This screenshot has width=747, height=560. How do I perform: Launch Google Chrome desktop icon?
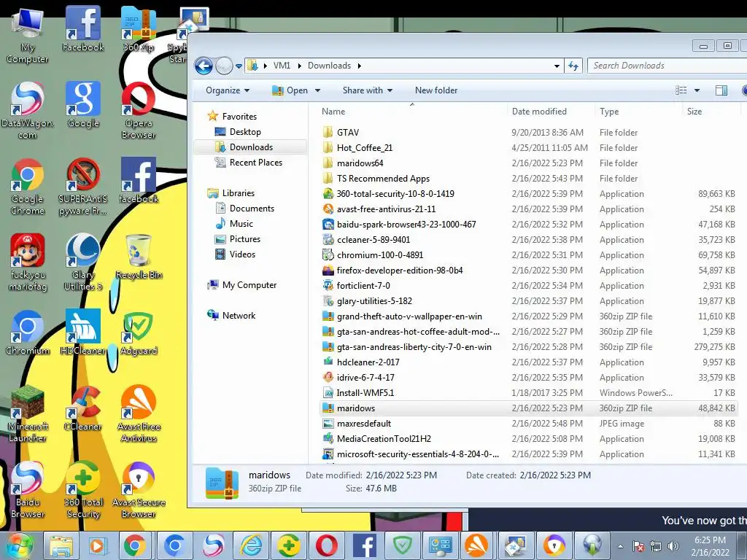[28, 187]
